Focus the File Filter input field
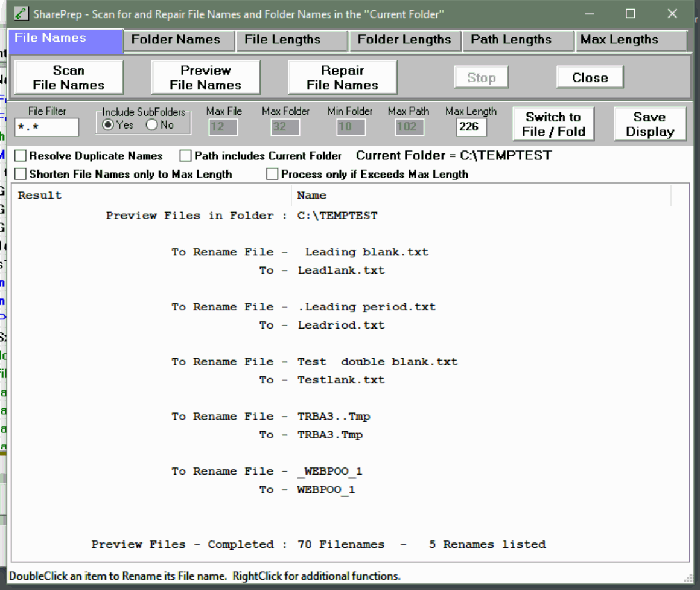Screen dimensions: 700x590 (x=47, y=127)
